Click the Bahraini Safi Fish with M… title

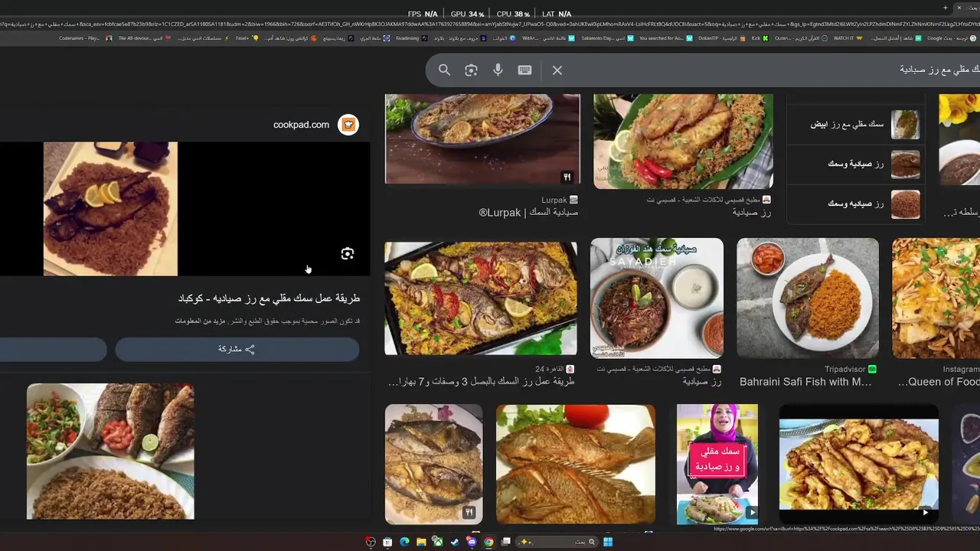point(805,382)
